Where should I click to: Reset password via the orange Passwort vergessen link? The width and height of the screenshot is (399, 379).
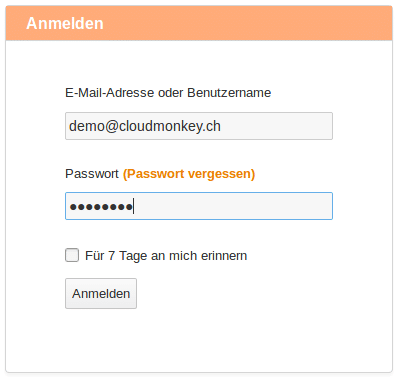tap(189, 174)
